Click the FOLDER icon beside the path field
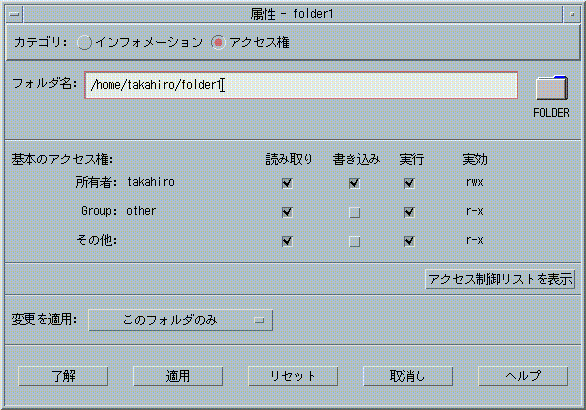Screen dimensions: 586x410 [552, 88]
